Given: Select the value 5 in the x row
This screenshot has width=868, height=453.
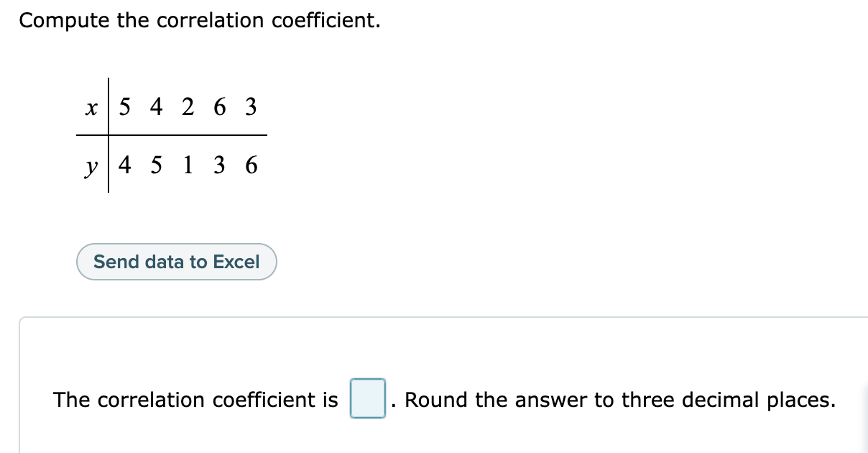Looking at the screenshot, I should coord(126,107).
